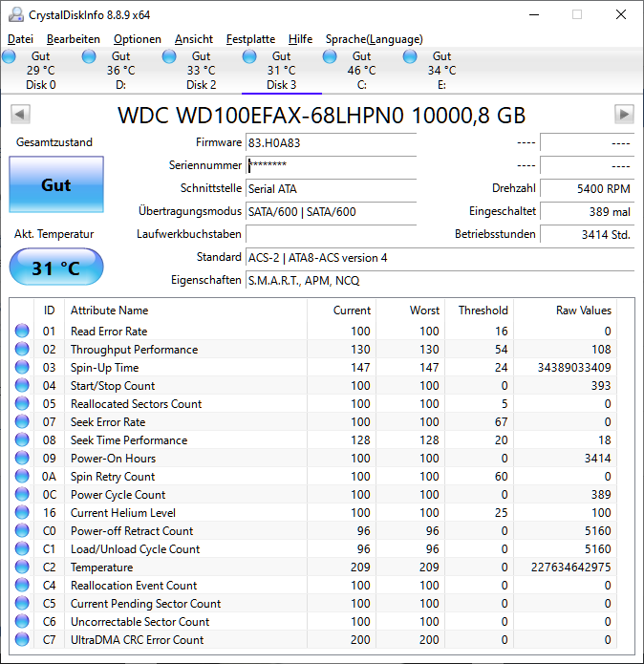
Task: Click status orb for Reallocated Sectors Count
Action: click(x=22, y=403)
